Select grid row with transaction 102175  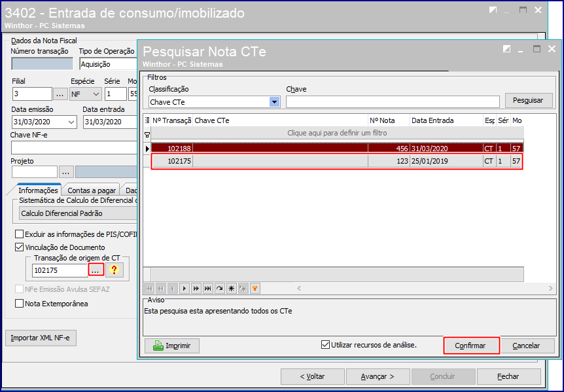coord(337,161)
